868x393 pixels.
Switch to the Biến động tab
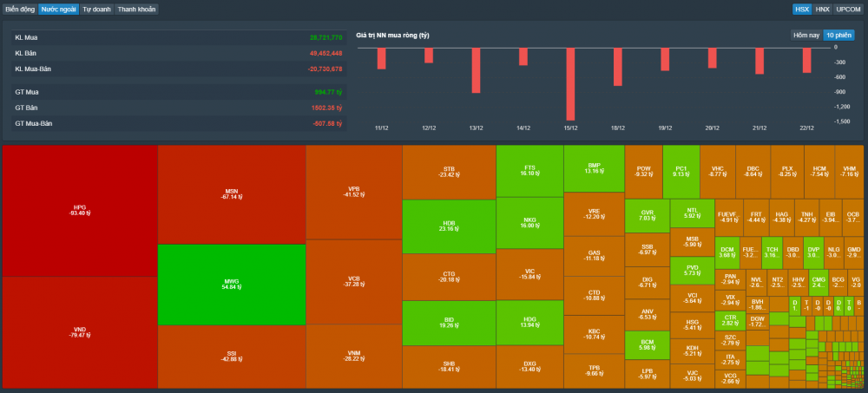click(19, 9)
